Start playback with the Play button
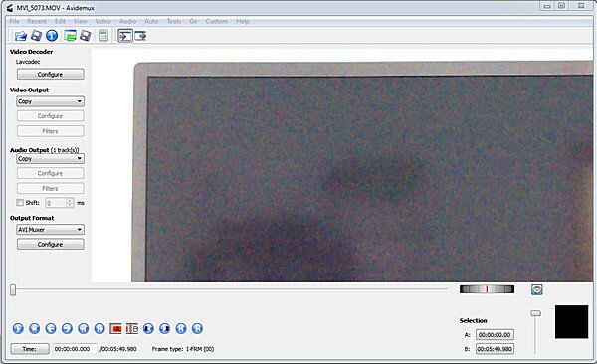This screenshot has width=597, height=364. (x=18, y=328)
